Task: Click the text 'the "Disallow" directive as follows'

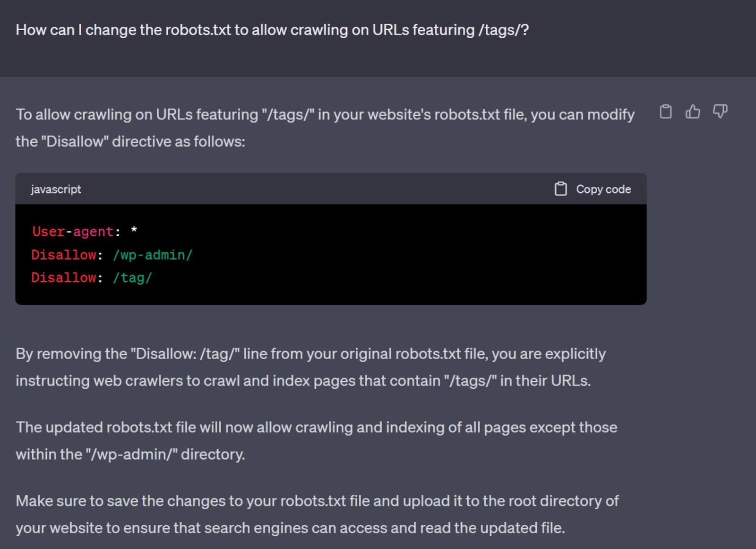Action: click(130, 141)
